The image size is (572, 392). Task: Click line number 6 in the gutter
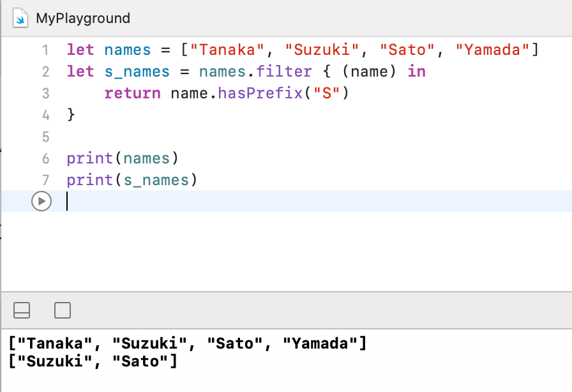coord(45,158)
